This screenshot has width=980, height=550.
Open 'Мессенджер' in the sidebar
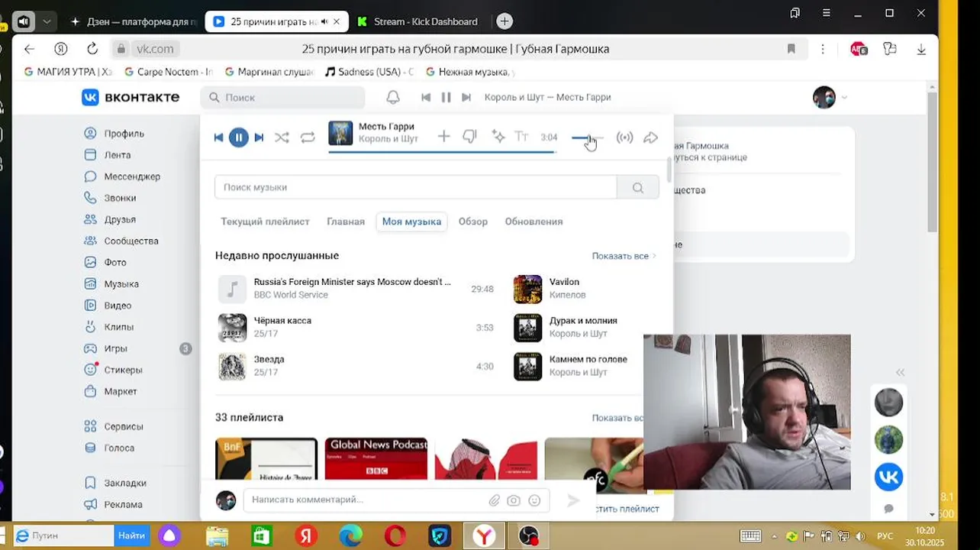click(131, 176)
